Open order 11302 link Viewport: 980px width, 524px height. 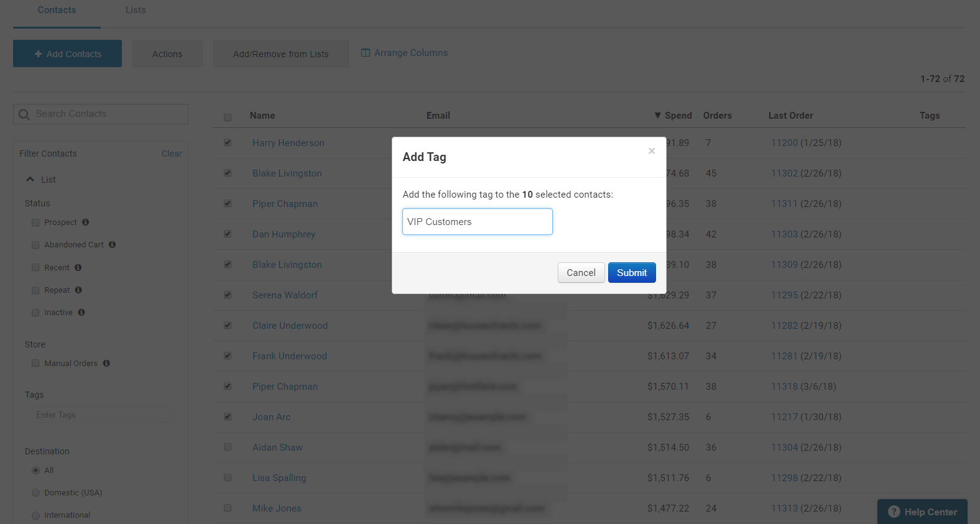(x=784, y=173)
